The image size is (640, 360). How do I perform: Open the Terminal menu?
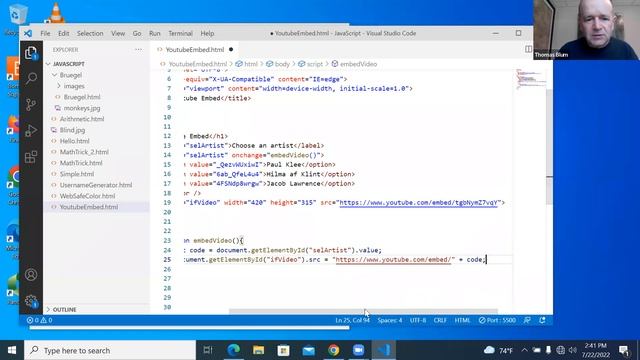pyautogui.click(x=180, y=33)
